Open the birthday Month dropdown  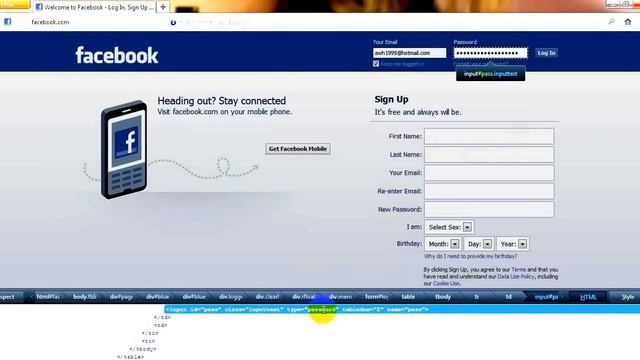tap(443, 244)
